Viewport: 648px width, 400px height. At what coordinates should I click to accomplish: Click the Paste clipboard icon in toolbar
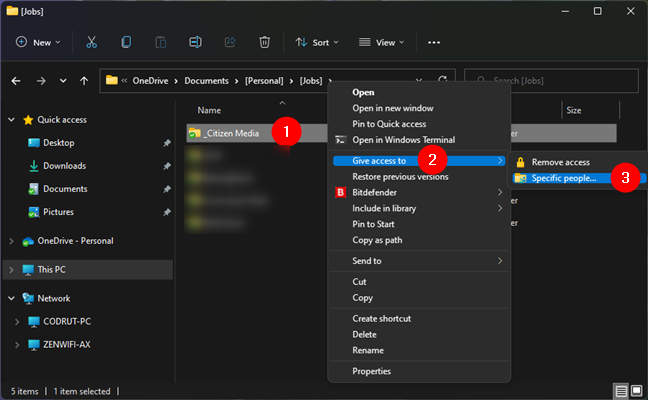tap(161, 42)
